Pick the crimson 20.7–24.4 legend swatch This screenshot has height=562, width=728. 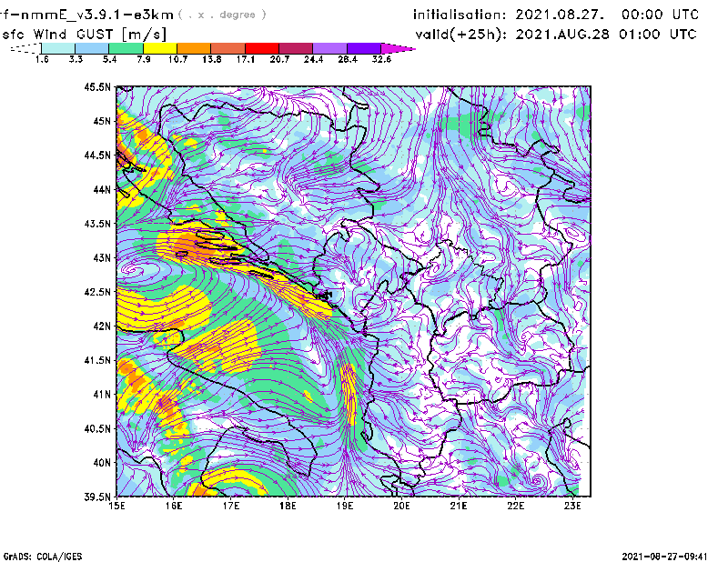coord(296,48)
